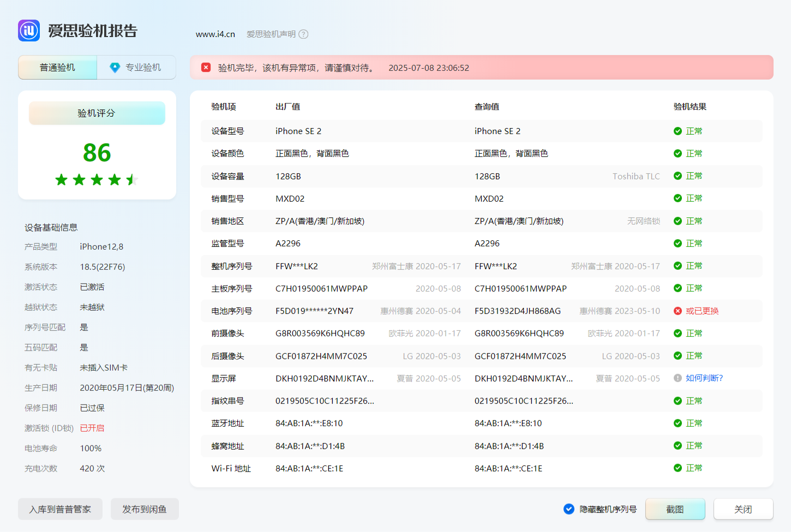This screenshot has height=532, width=791.
Task: Switch to the 普通验机 tab
Action: pos(57,68)
